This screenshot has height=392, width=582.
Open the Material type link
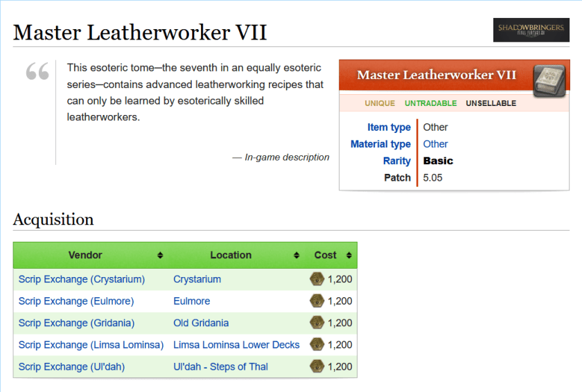click(x=380, y=144)
